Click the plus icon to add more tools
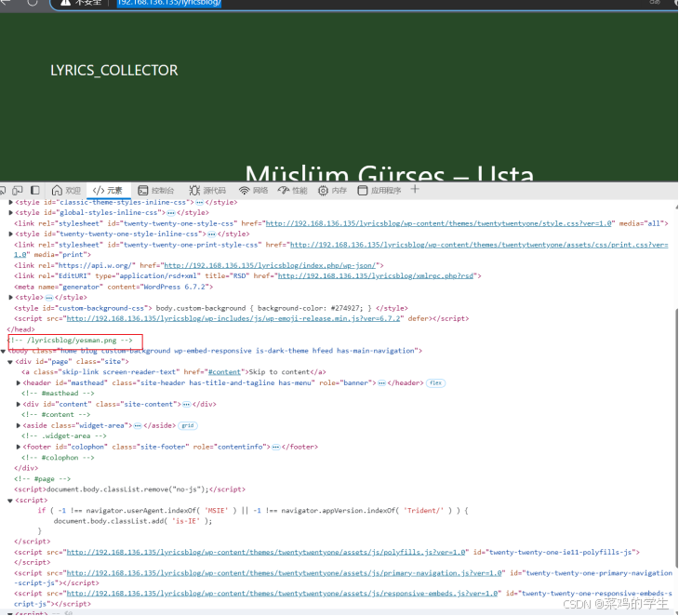This screenshot has width=679, height=616. tap(415, 189)
